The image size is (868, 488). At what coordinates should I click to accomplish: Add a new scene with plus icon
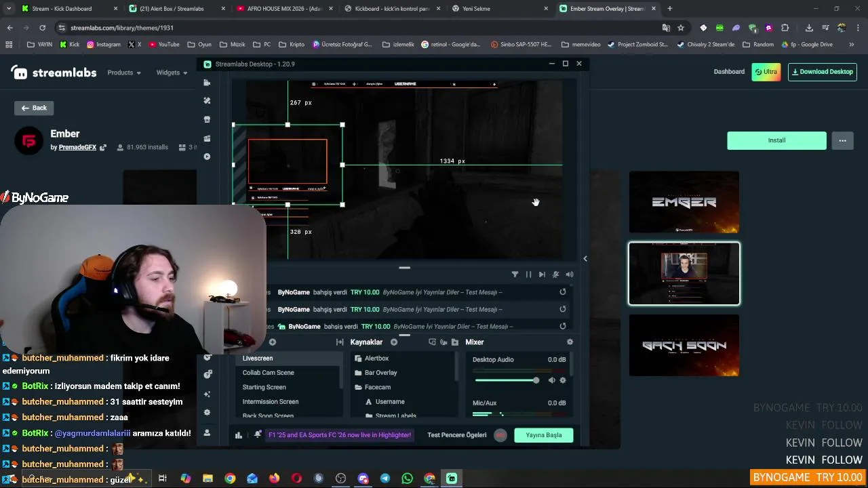pyautogui.click(x=273, y=342)
